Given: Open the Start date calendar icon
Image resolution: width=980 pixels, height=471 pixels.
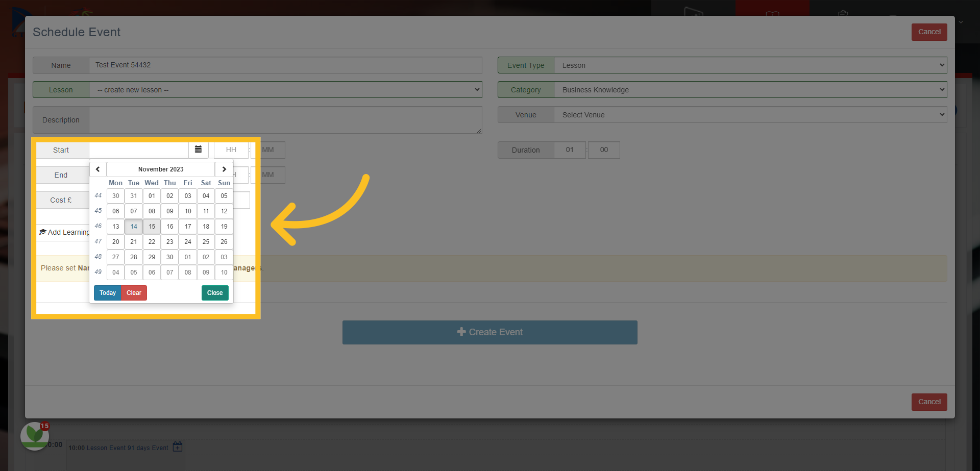Looking at the screenshot, I should tap(199, 150).
